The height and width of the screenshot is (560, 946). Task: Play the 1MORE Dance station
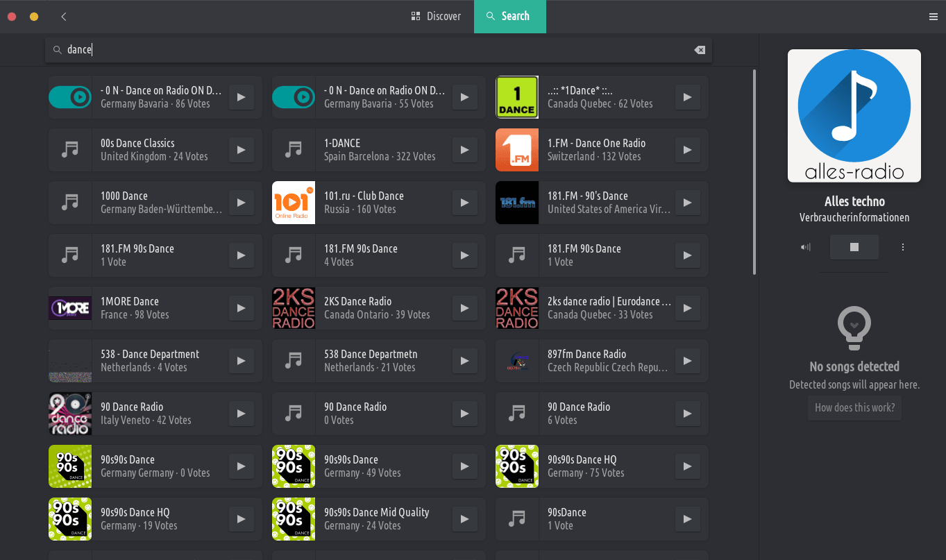[x=241, y=308]
